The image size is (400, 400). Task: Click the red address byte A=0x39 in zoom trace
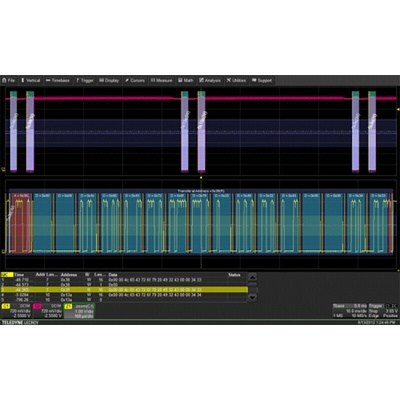[x=21, y=223]
